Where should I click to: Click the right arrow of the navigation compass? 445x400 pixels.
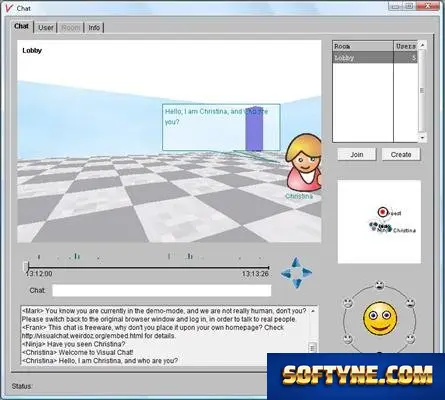pyautogui.click(x=307, y=272)
